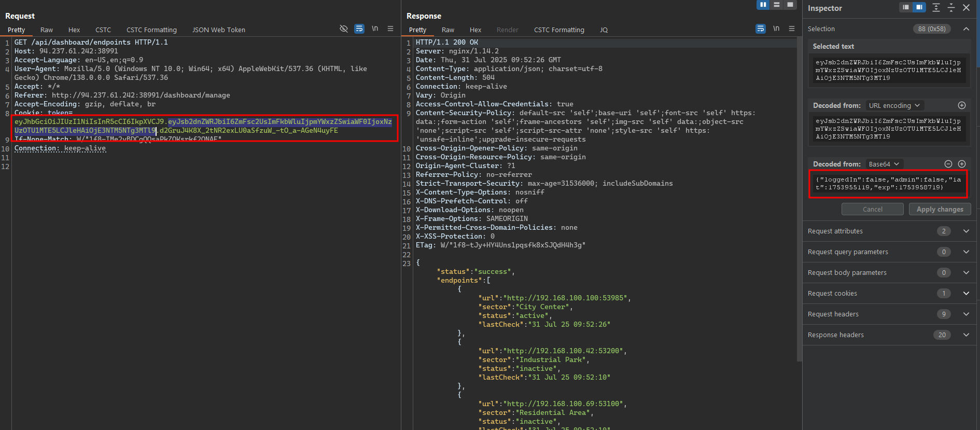Open the Response pane hamburger options menu

point(792,29)
